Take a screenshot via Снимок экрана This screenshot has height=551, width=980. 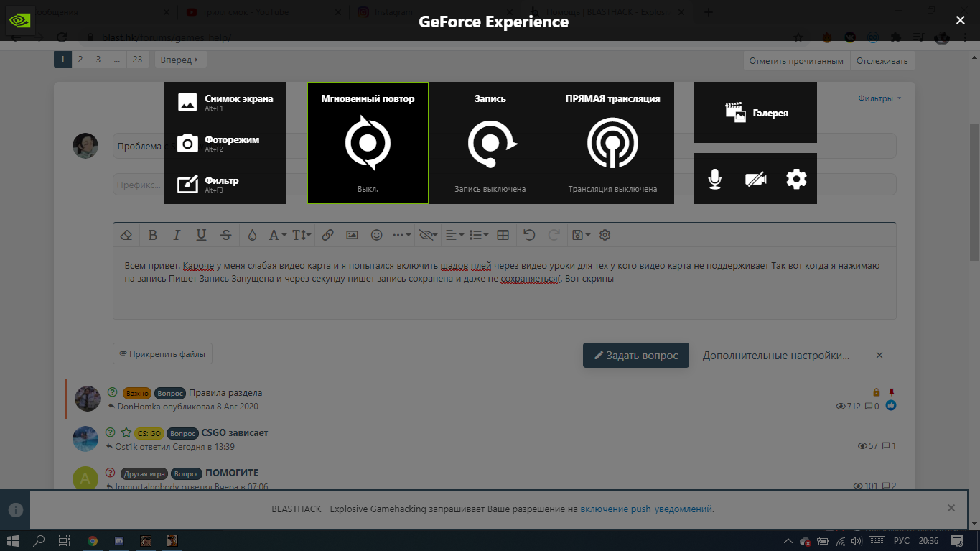click(225, 102)
